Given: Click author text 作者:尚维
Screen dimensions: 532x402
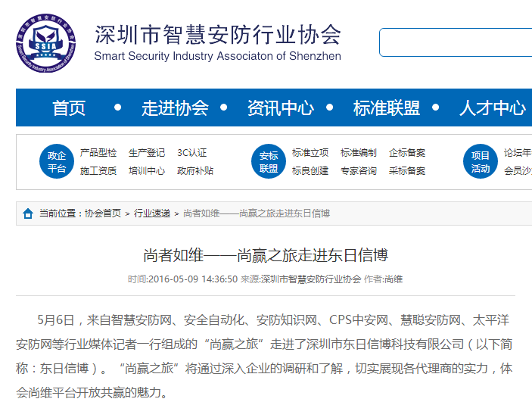Looking at the screenshot, I should [x=384, y=279].
